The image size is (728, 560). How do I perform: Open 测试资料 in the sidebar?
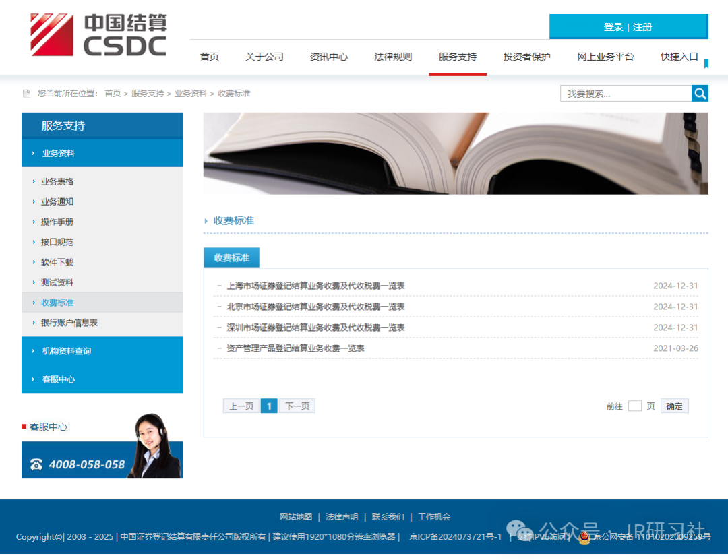tap(57, 282)
